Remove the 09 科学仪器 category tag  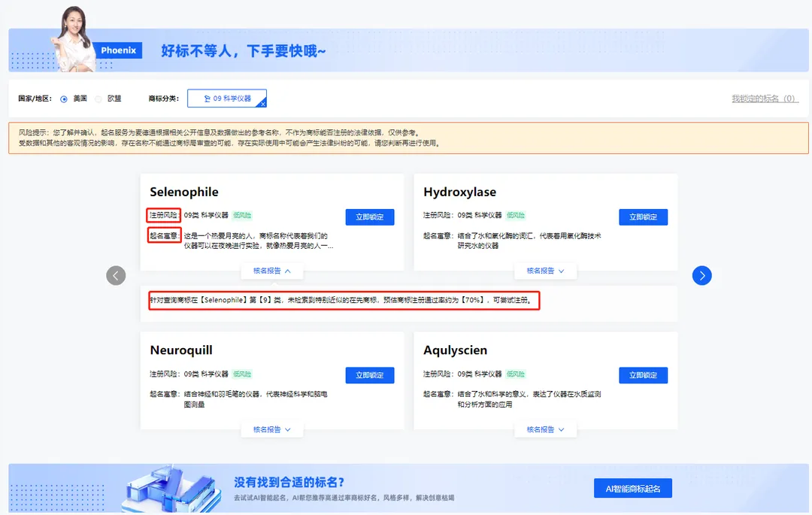[x=262, y=104]
